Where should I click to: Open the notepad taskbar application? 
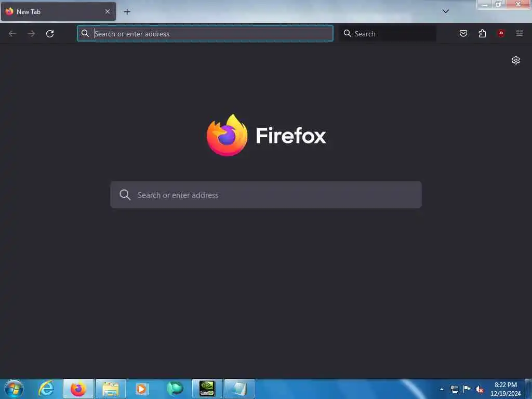(x=239, y=389)
